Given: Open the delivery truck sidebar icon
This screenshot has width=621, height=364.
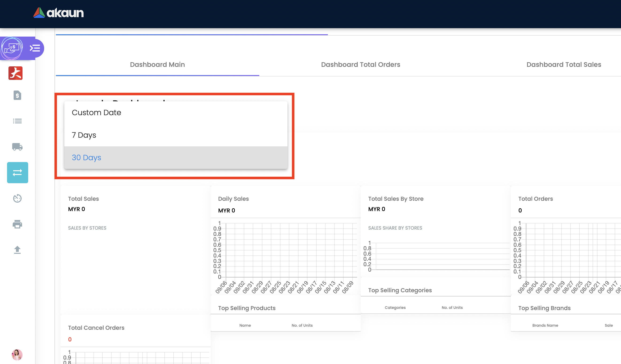Looking at the screenshot, I should click(x=17, y=147).
